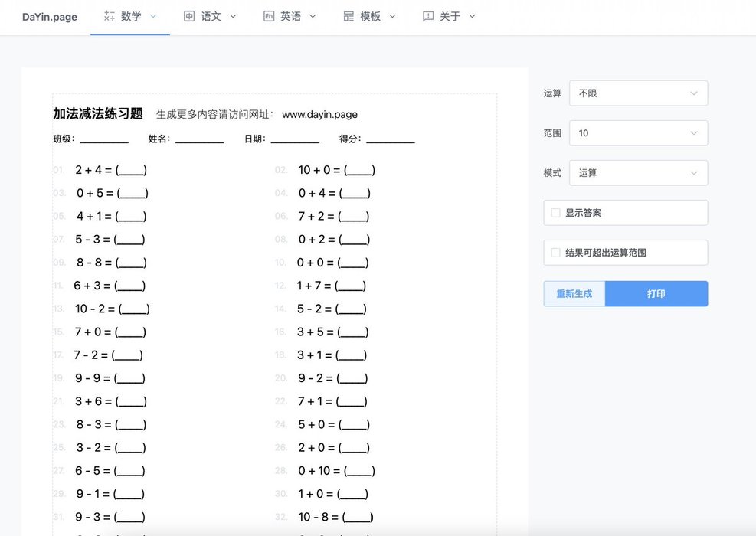This screenshot has width=756, height=536.
Task: Expand the 范围 dropdown showing 10
Action: (638, 133)
